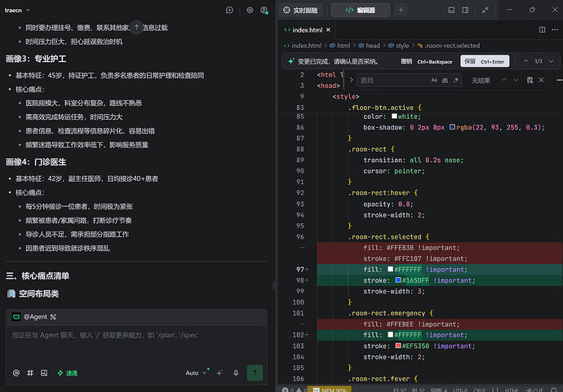
Task: Click the 画像3：专业护工 heading
Action: [x=36, y=59]
